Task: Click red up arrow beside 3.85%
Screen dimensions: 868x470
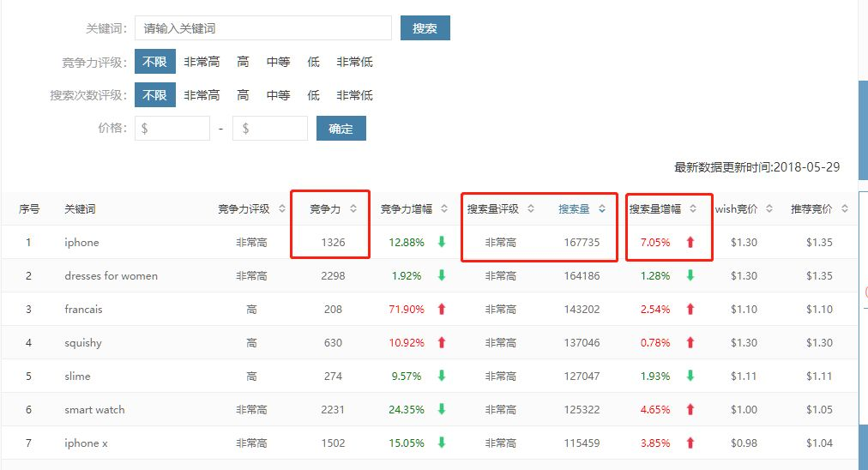Action: (x=690, y=443)
